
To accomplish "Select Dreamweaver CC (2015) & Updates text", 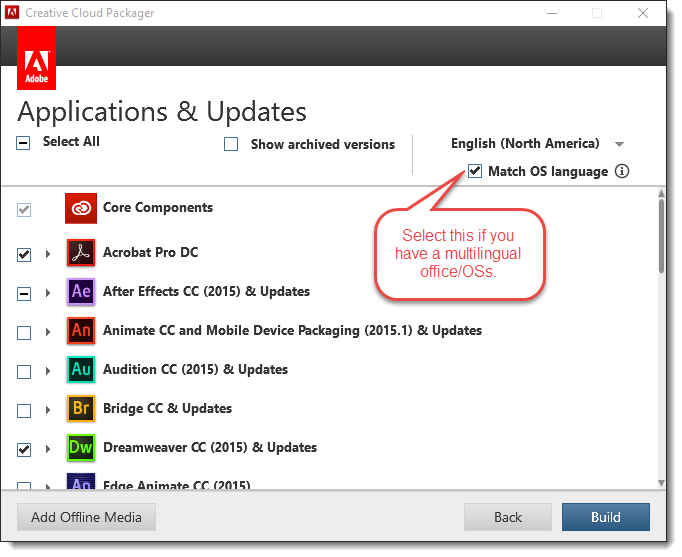I will (210, 448).
